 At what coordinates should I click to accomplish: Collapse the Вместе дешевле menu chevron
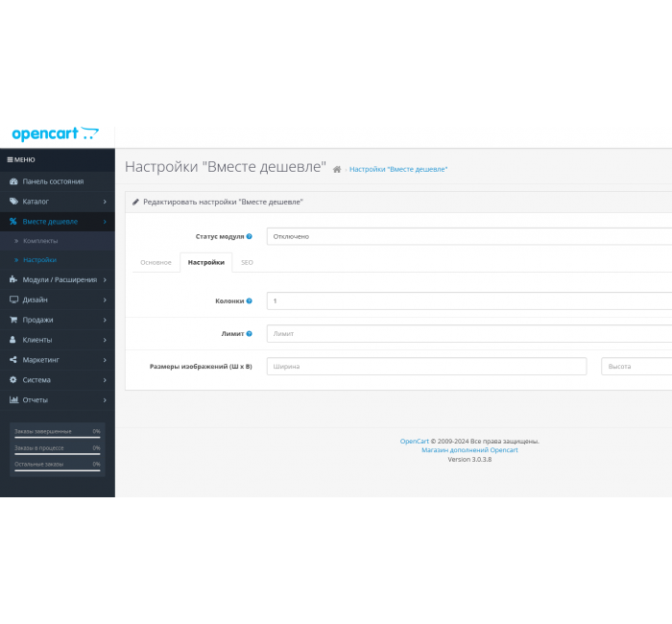(105, 222)
